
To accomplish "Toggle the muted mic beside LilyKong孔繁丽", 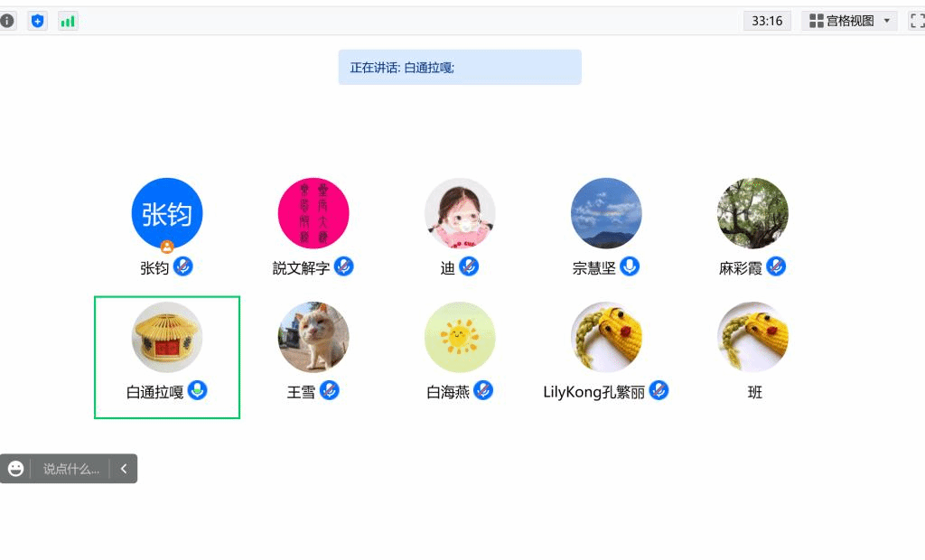I will (659, 390).
